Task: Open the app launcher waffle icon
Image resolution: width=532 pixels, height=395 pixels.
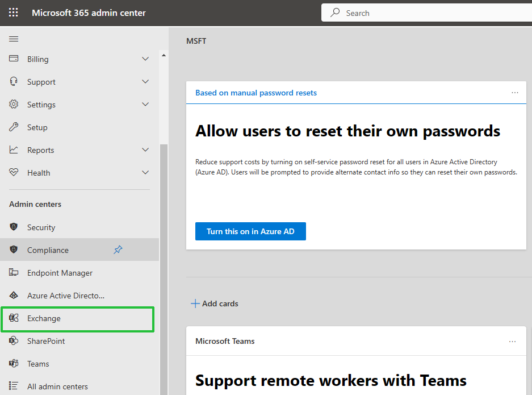Action: click(x=13, y=13)
